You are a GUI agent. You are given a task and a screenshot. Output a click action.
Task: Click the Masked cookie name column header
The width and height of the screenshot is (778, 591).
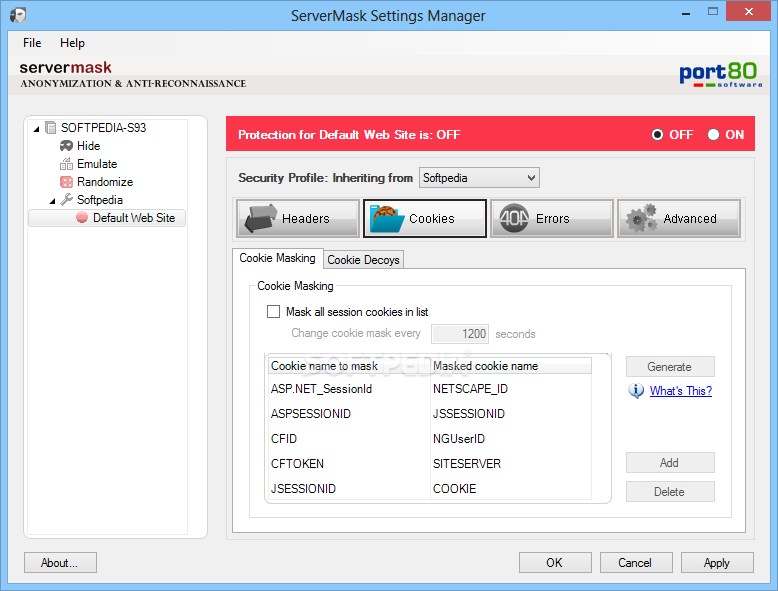click(x=511, y=366)
